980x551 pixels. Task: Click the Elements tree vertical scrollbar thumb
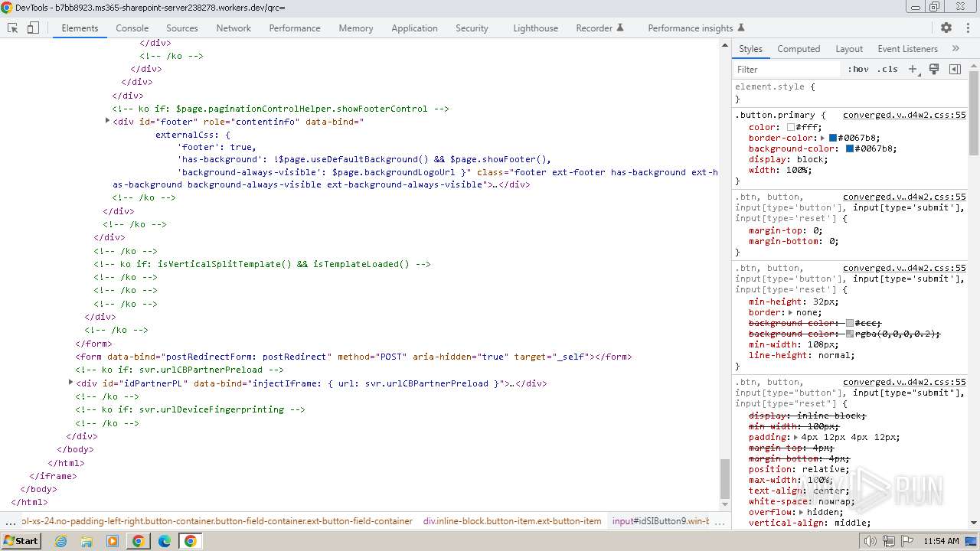tap(725, 479)
